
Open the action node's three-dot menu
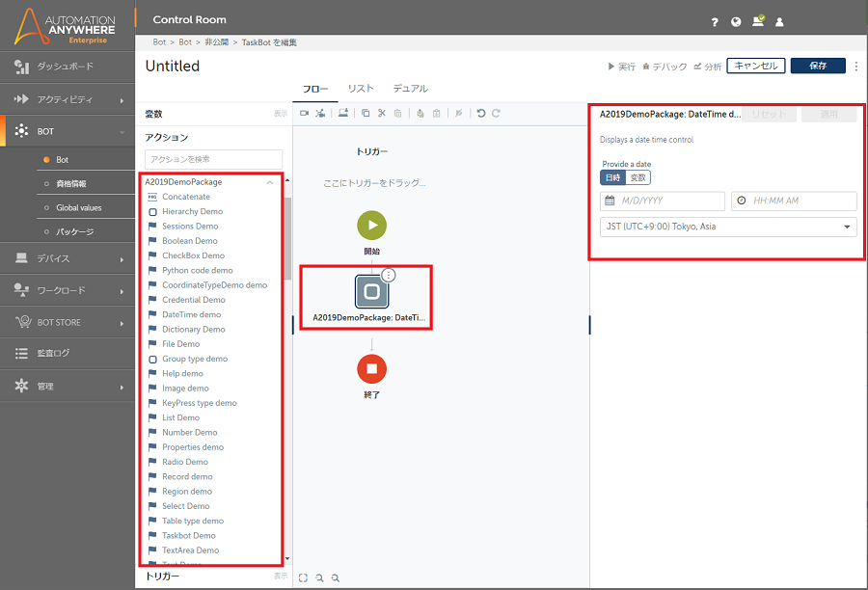pos(389,275)
